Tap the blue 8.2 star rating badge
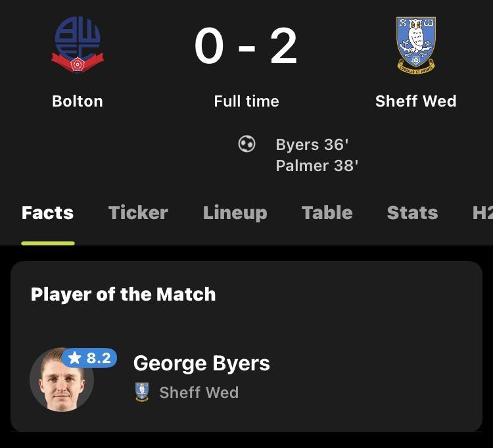 click(90, 358)
